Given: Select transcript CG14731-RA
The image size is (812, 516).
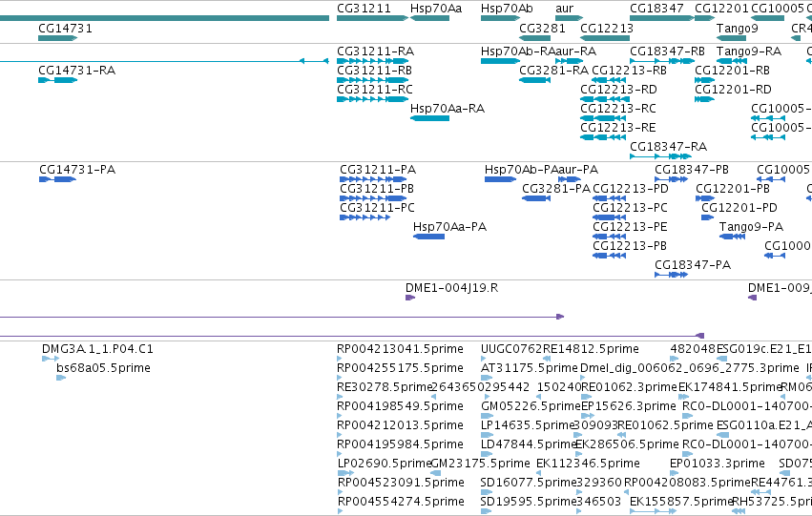Looking at the screenshot, I should pos(57,80).
